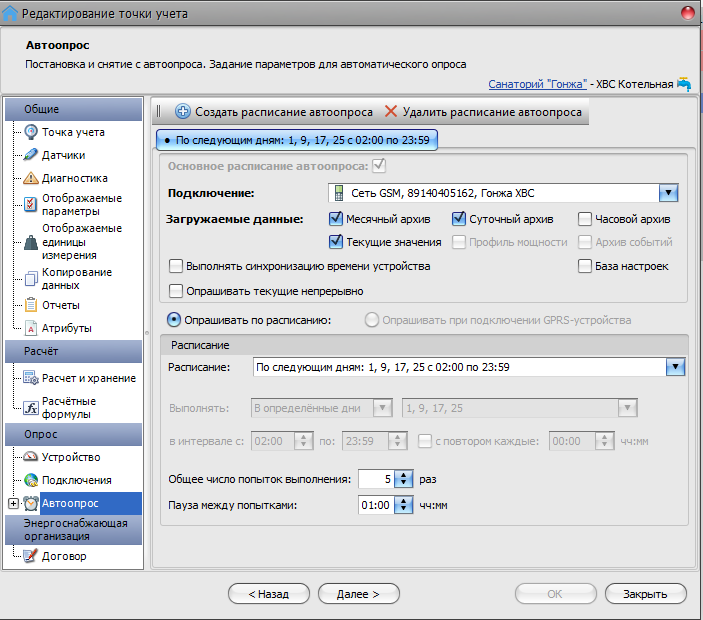
Task: Click the Датчики pencil icon
Action: coord(30,155)
